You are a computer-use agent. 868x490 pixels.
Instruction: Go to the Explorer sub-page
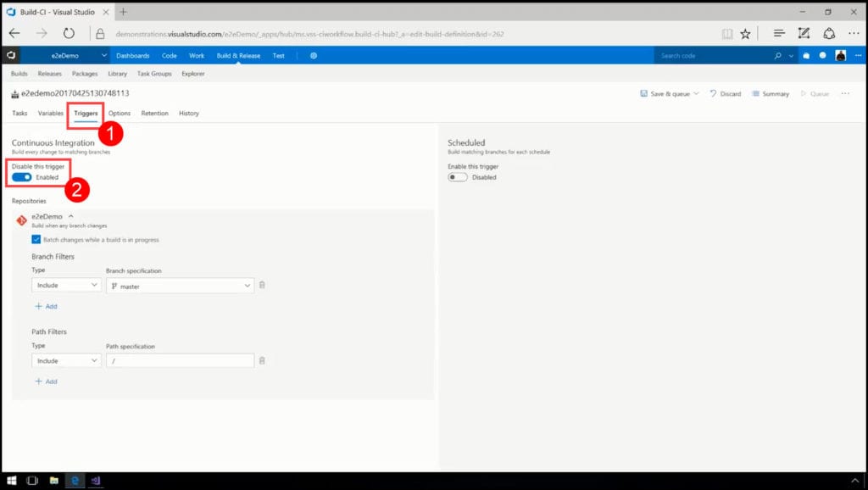pyautogui.click(x=193, y=73)
